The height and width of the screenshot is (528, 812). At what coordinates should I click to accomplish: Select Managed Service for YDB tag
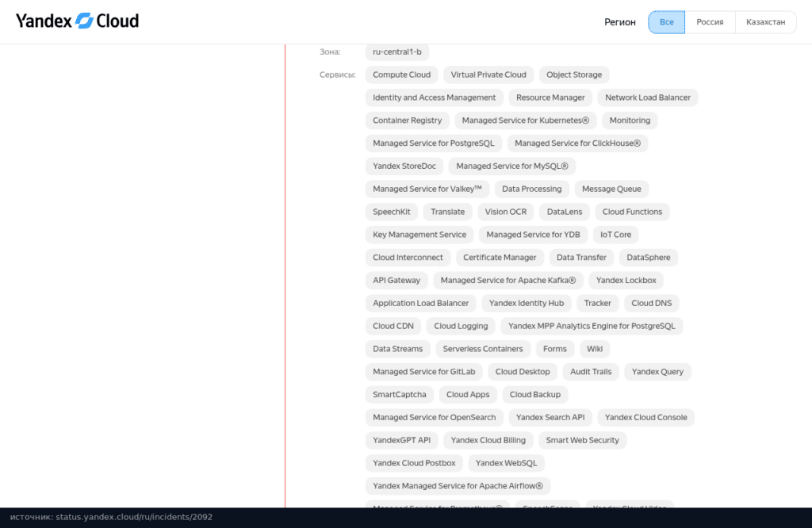pos(534,235)
